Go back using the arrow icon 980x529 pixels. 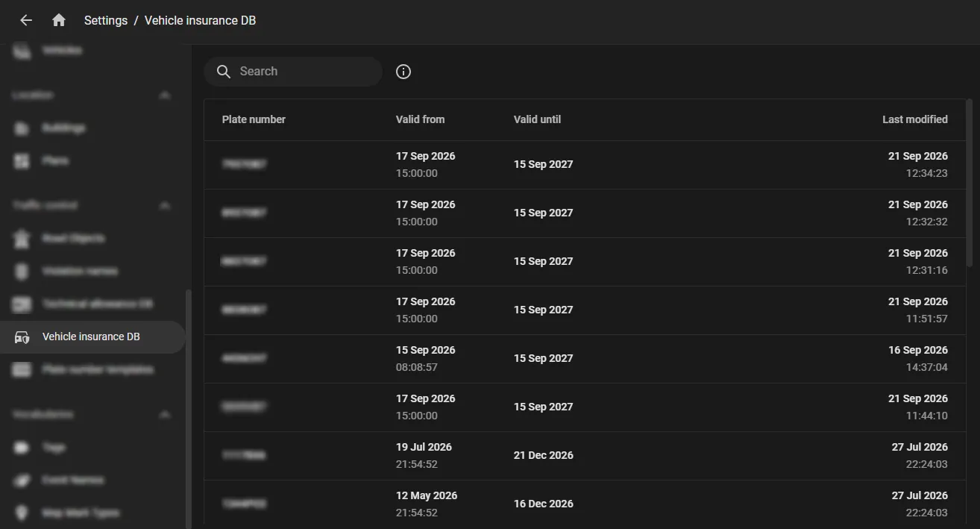point(26,20)
